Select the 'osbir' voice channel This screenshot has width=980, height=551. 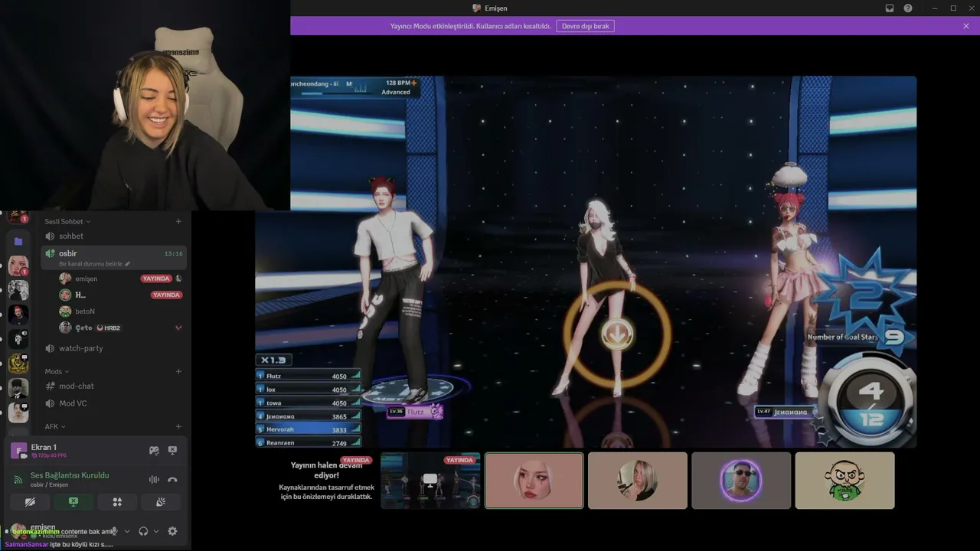pos(114,257)
